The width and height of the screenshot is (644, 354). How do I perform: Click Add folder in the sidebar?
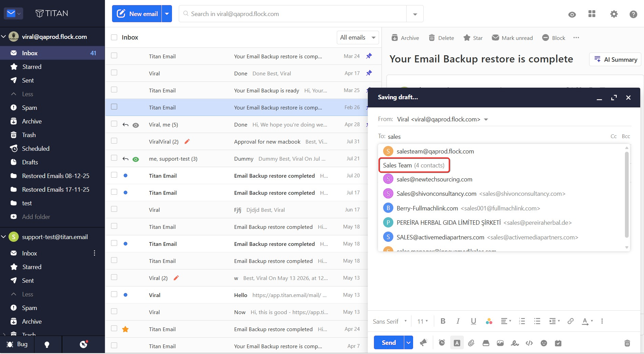point(36,217)
